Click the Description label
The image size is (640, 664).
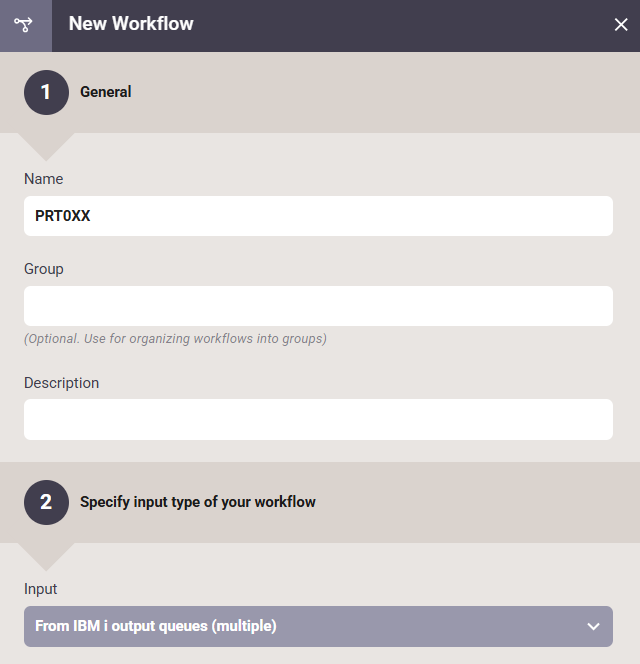61,383
